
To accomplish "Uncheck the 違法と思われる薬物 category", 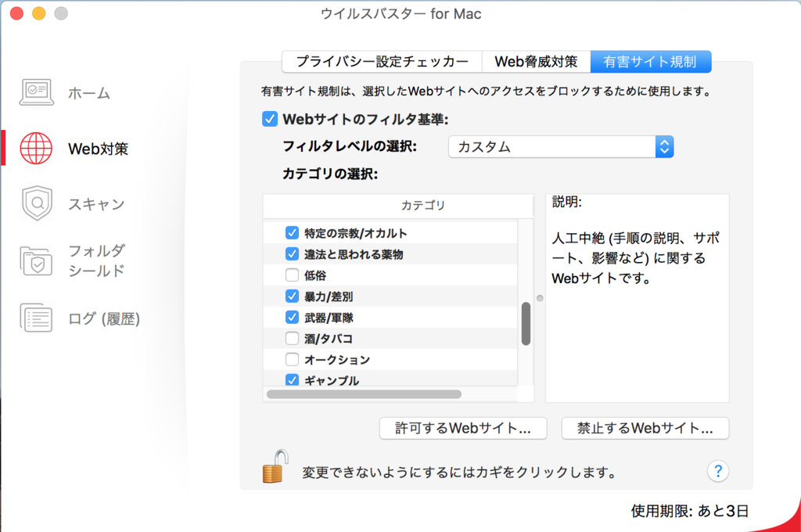I will click(292, 254).
